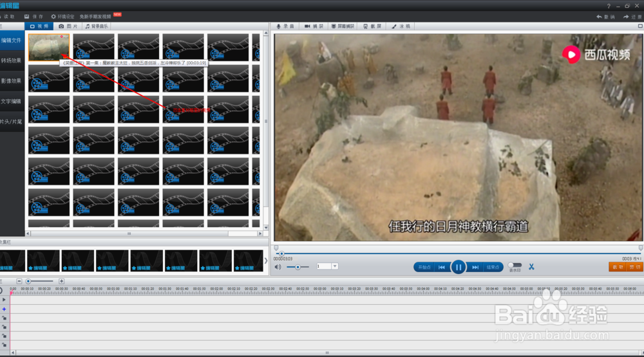Click the 00:01:00 mark on timeline ruler
Viewport: 644px width, 357px height.
coord(113,289)
